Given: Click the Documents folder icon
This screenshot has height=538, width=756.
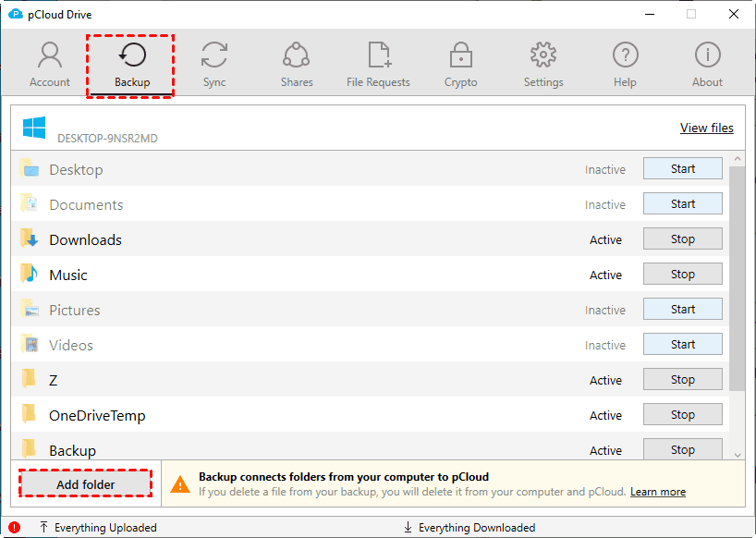Looking at the screenshot, I should click(x=29, y=203).
